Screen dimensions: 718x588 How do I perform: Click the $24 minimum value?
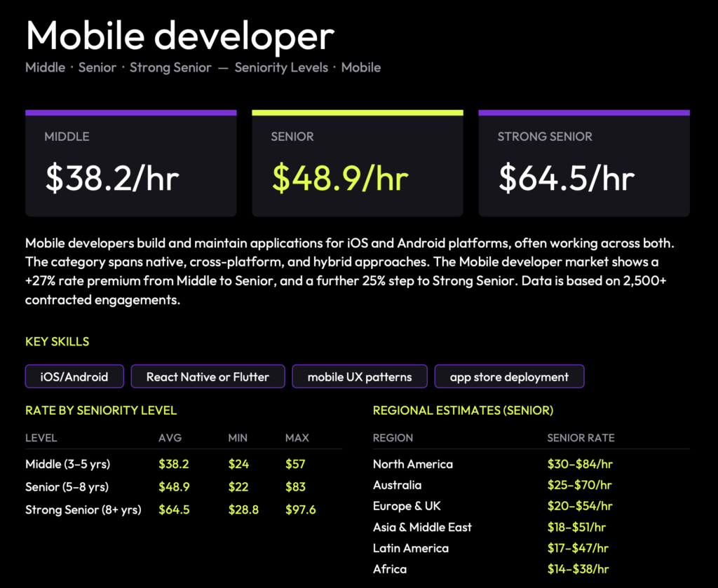(238, 464)
